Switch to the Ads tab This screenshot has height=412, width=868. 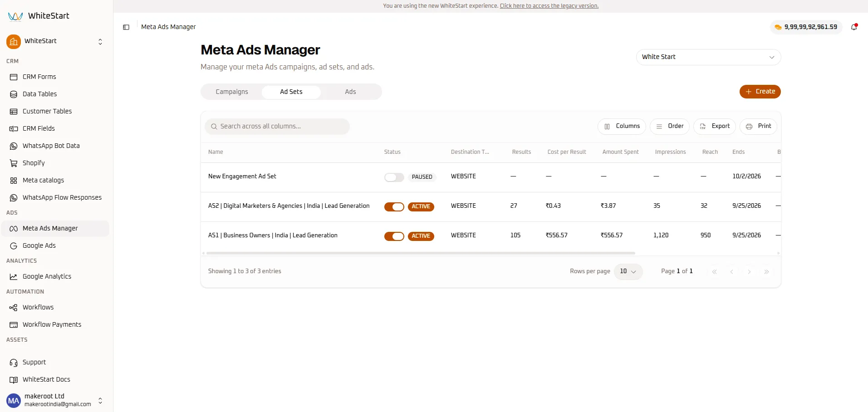pyautogui.click(x=350, y=92)
